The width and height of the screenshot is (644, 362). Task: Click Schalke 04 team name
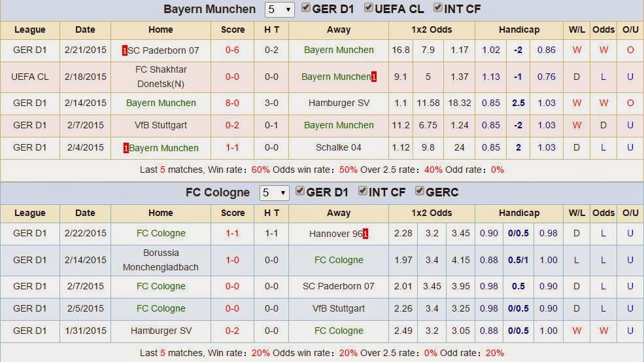pos(338,148)
